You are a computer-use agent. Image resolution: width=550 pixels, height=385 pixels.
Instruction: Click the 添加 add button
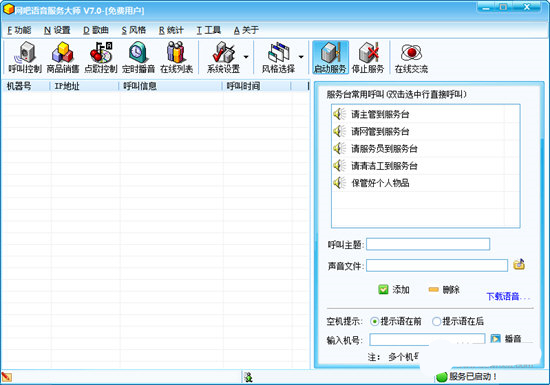click(x=394, y=290)
